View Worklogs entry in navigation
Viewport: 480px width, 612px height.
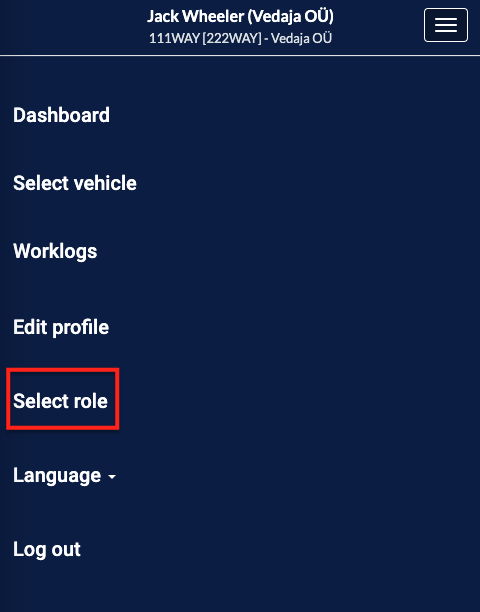click(55, 251)
